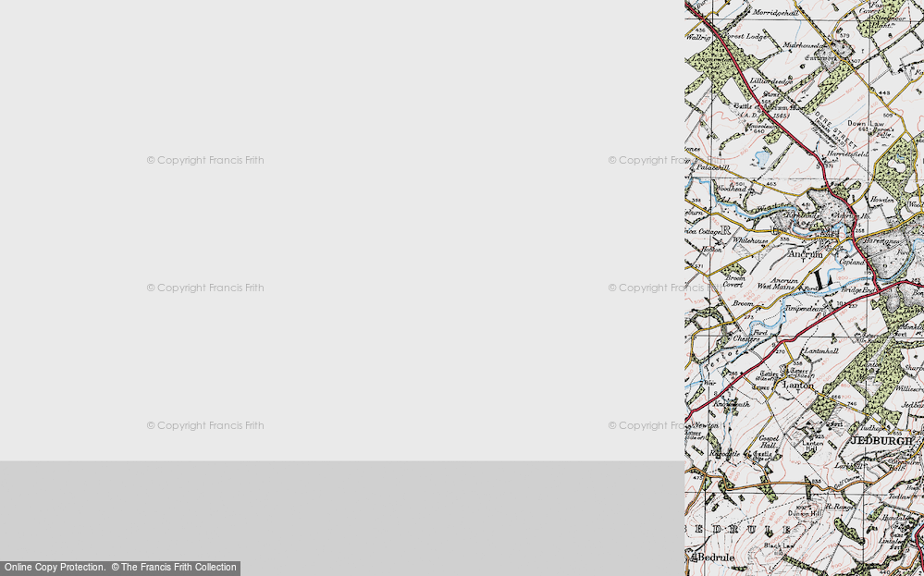924x576 pixels.
Task: Click the Morridgehall label on the map
Action: click(x=775, y=12)
